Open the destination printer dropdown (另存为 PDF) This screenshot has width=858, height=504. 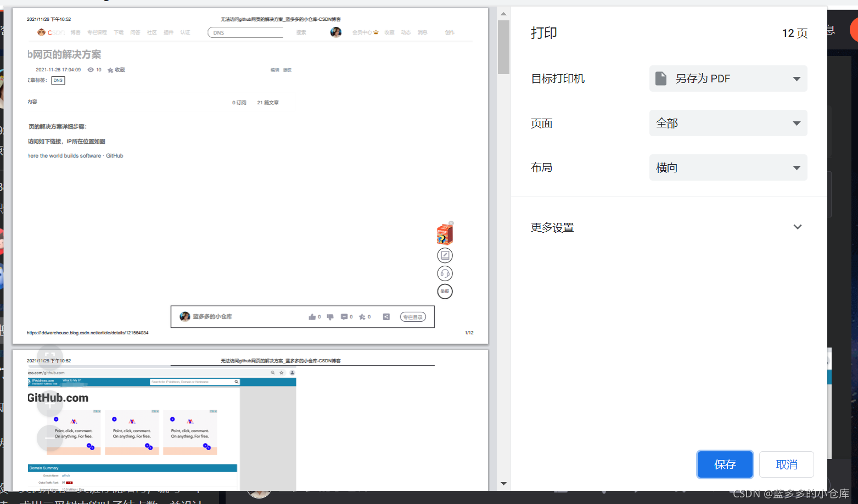click(x=728, y=79)
